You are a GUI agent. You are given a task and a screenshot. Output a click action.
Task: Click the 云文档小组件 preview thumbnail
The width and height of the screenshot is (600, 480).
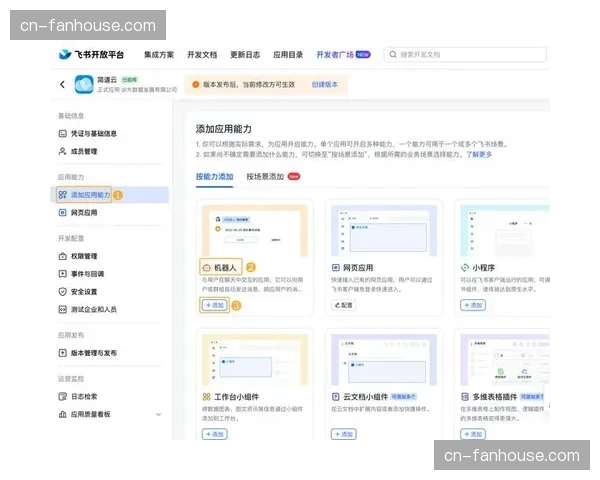click(x=384, y=360)
